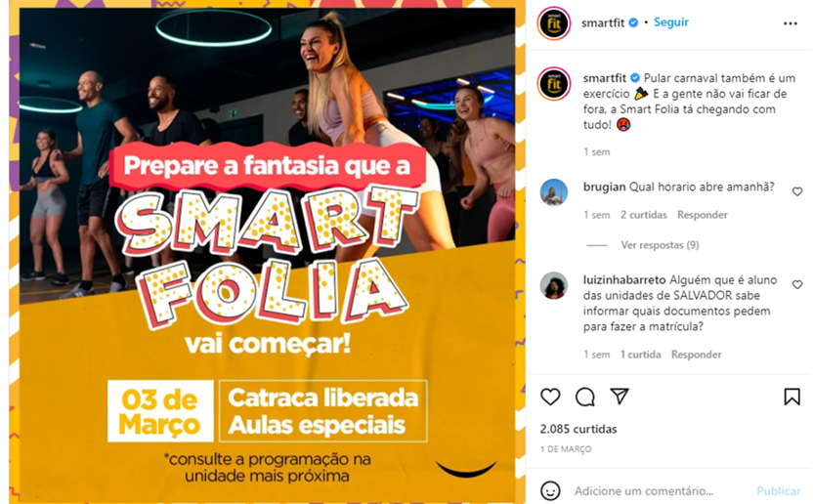Reply to brugian's comment via Responder
This screenshot has width=813, height=504.
tap(702, 215)
